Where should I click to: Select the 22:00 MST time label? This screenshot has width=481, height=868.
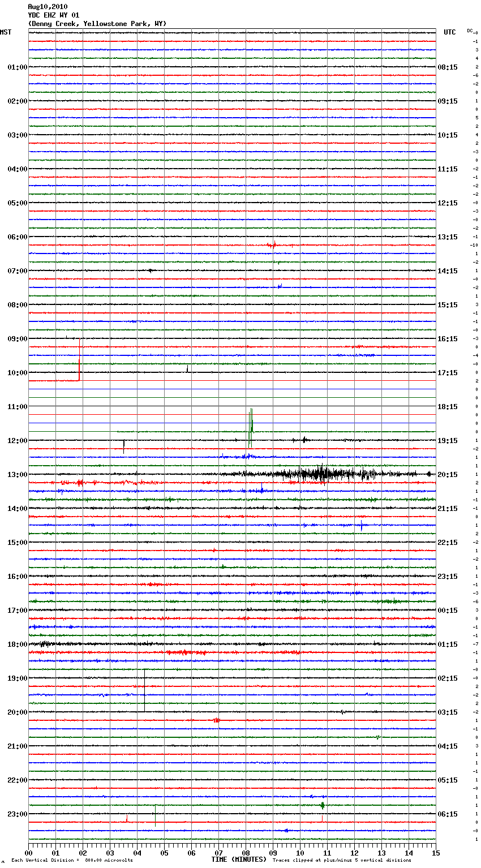click(x=18, y=780)
